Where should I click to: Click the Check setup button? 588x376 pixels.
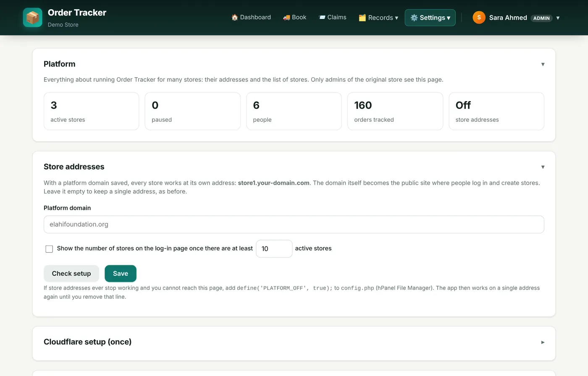(71, 274)
